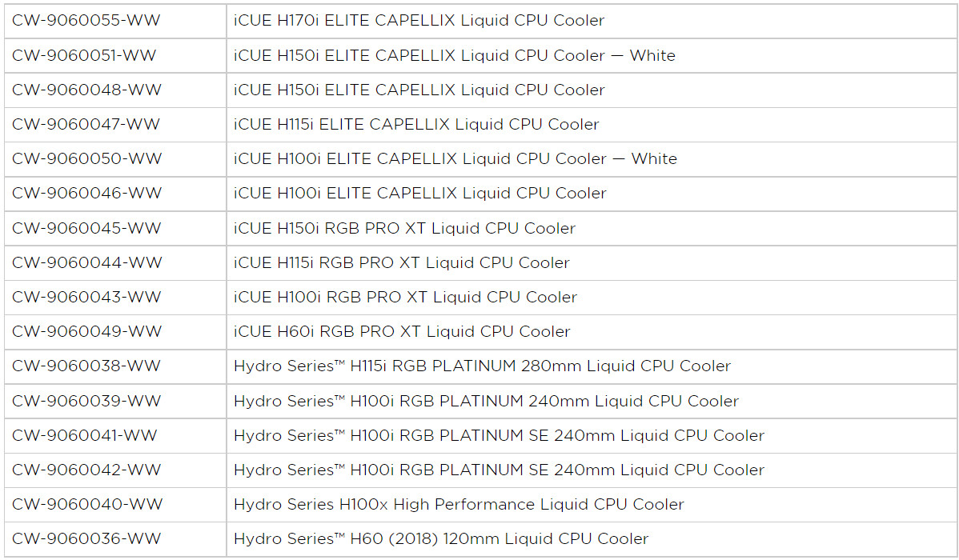This screenshot has height=560, width=959.
Task: Select part number CW-9060041-WW
Action: (x=84, y=435)
